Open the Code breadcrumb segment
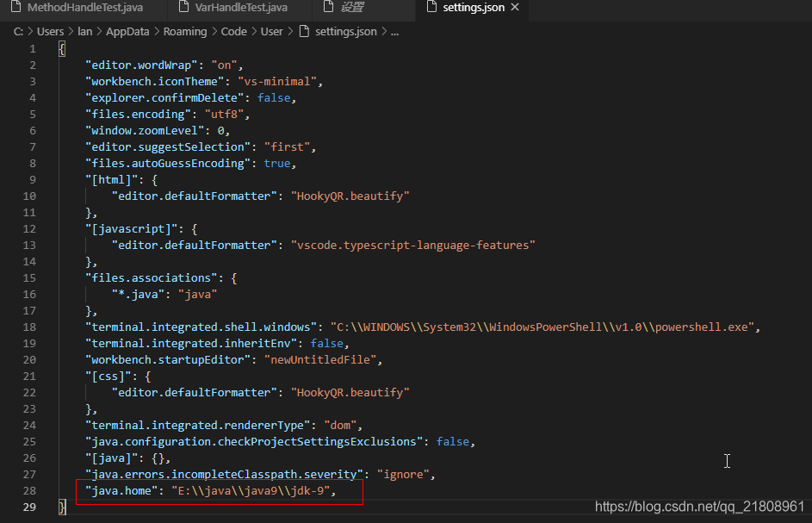Image resolution: width=812 pixels, height=523 pixels. (234, 32)
